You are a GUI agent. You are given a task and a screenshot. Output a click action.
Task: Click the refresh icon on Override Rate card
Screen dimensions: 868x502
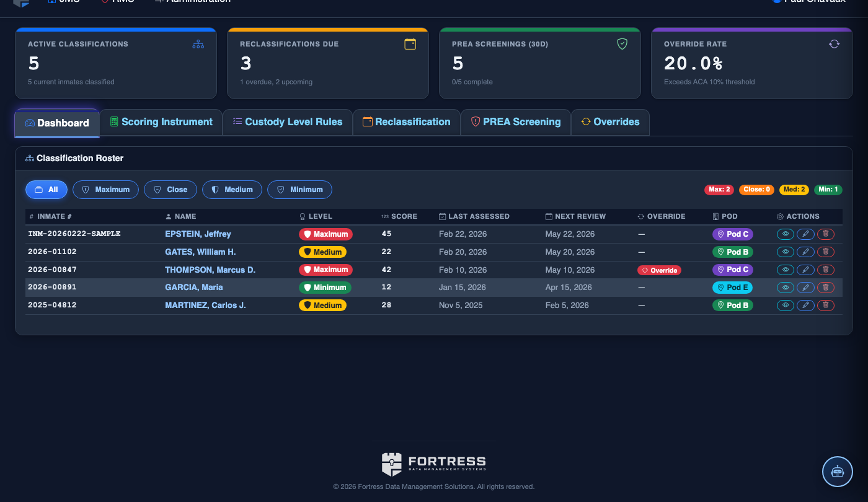click(835, 44)
